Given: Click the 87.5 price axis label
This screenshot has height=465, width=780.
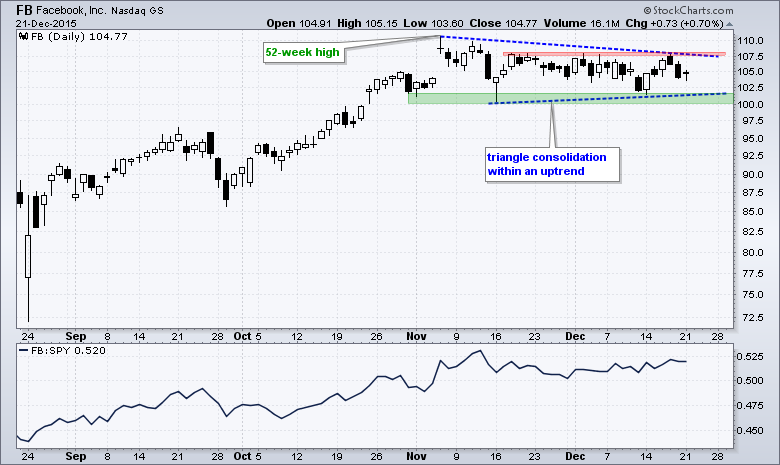Looking at the screenshot, I should tap(752, 193).
